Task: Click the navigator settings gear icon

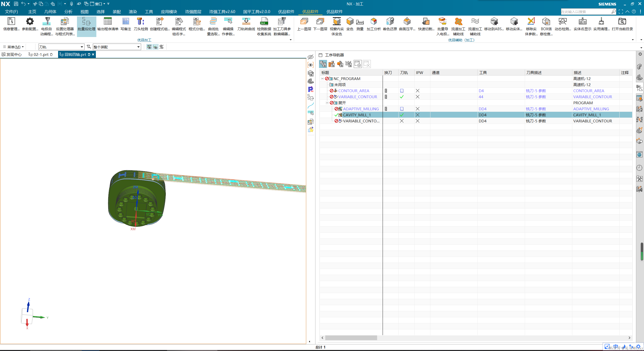Action: 640,54
